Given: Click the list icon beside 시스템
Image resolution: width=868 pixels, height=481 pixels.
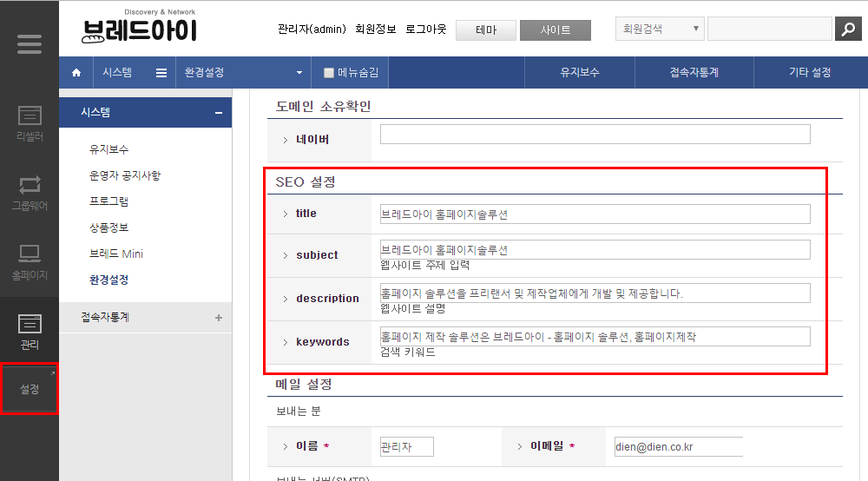Looking at the screenshot, I should tap(161, 73).
